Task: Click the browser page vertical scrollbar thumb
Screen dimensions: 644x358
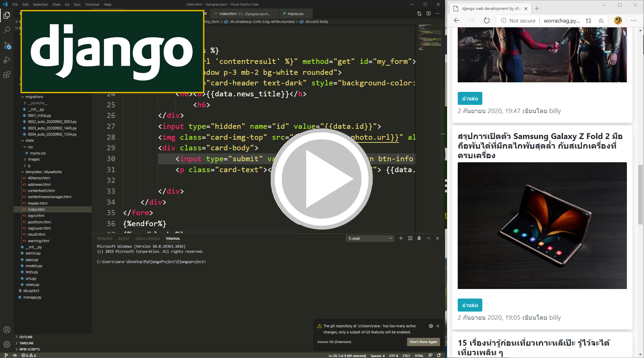Action: tap(640, 195)
